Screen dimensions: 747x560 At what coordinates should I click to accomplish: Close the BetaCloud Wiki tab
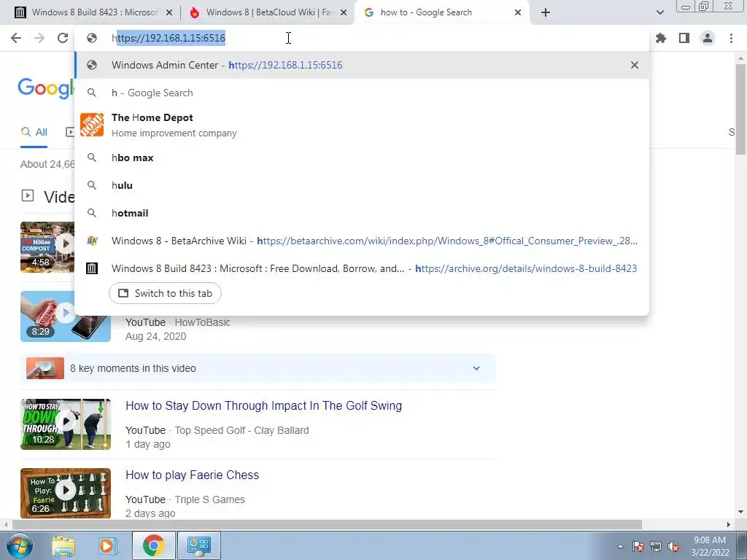[344, 13]
